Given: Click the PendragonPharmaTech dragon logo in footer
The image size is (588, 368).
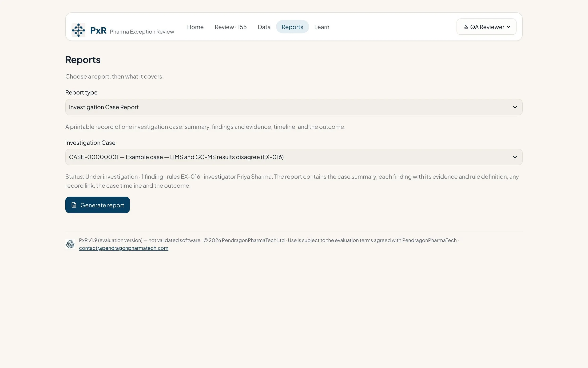Looking at the screenshot, I should [x=70, y=244].
